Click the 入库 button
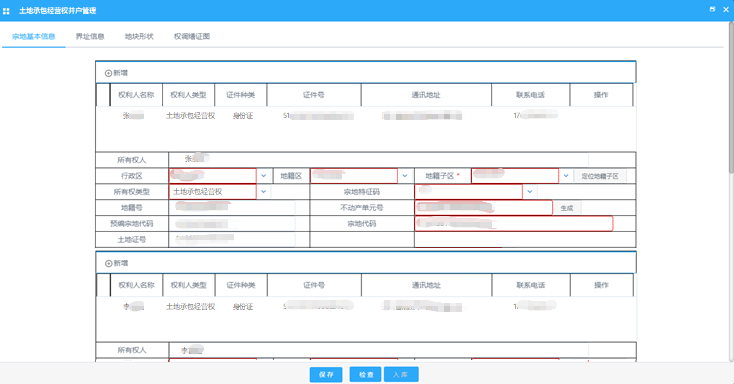 [x=401, y=374]
